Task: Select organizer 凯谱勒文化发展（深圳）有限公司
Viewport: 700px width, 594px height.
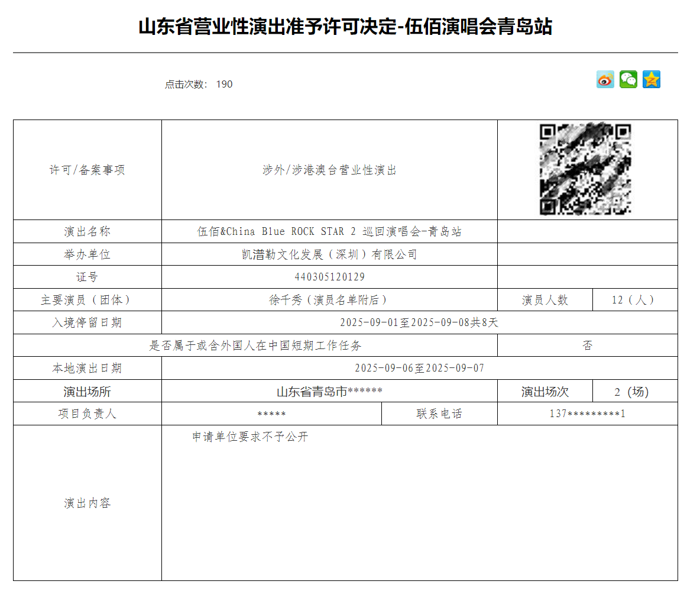Action: click(x=329, y=254)
